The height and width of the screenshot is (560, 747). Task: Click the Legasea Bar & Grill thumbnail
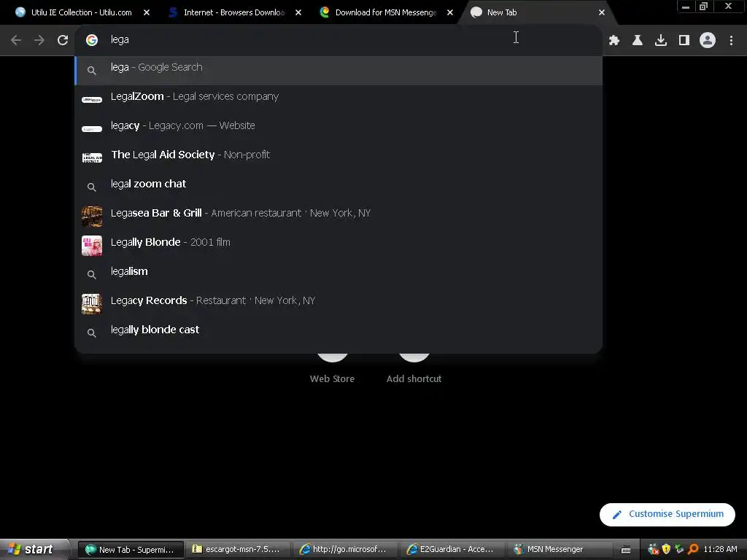pyautogui.click(x=92, y=217)
